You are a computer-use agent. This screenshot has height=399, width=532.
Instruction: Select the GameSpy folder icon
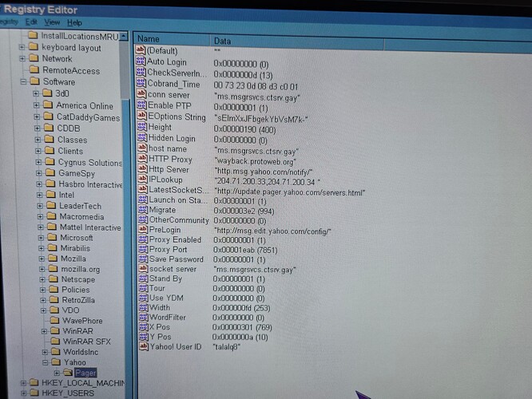[x=50, y=173]
